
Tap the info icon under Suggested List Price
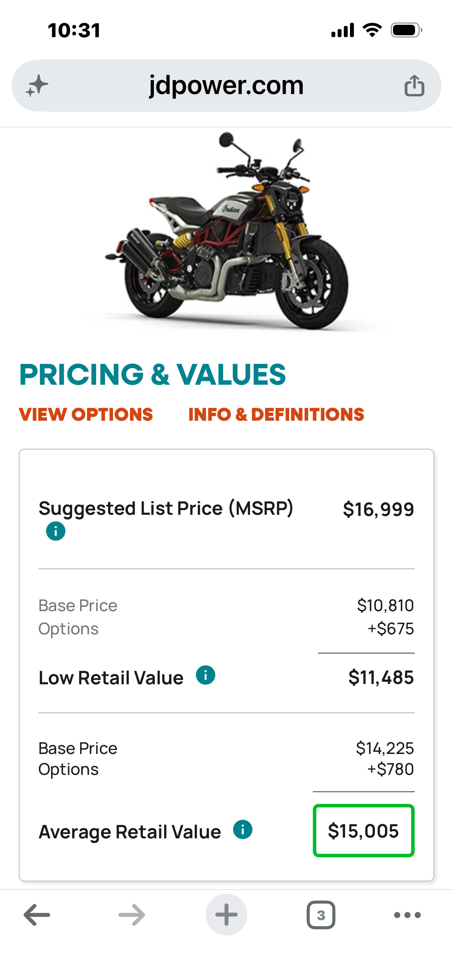56,531
